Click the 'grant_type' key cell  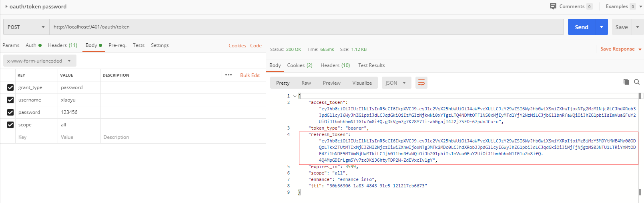click(x=37, y=87)
